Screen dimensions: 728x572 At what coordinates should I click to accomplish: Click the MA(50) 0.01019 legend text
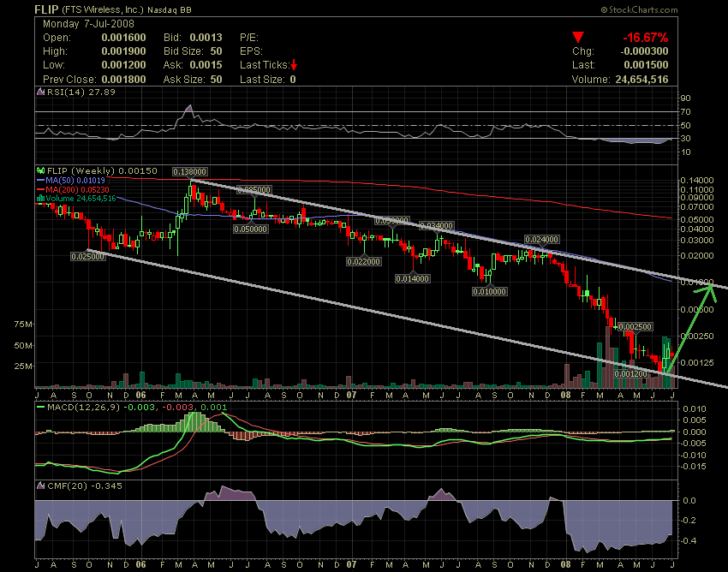click(75, 180)
